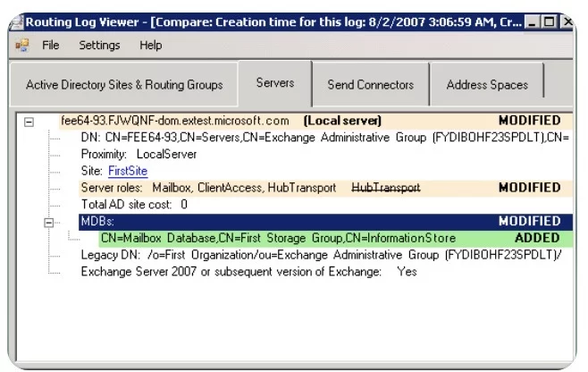Select the highlighted MDBs row

point(325,221)
